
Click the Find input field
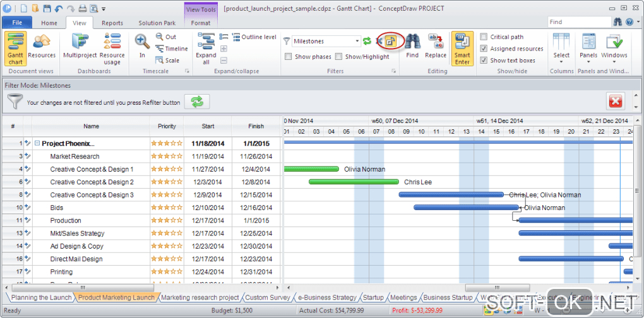point(579,22)
